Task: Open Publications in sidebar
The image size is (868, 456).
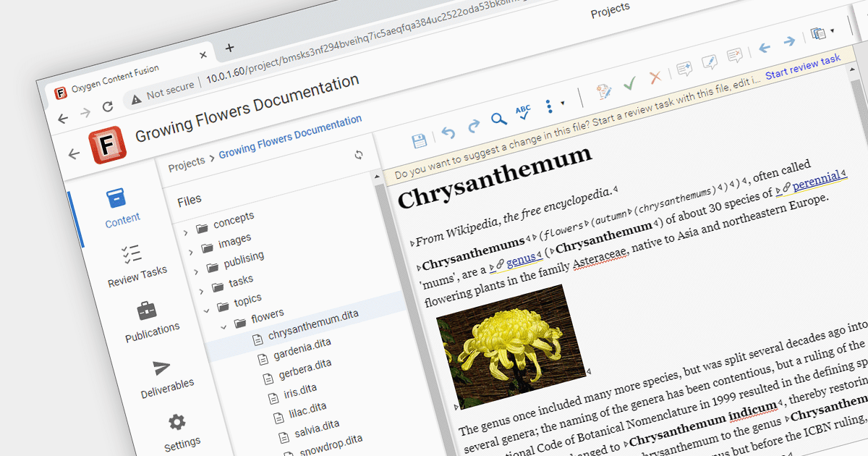Action: [x=150, y=323]
